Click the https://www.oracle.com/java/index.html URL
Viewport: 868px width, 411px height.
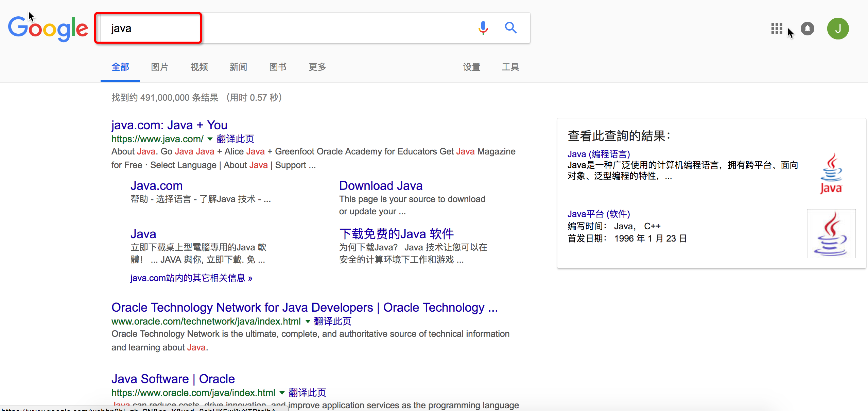pyautogui.click(x=193, y=393)
